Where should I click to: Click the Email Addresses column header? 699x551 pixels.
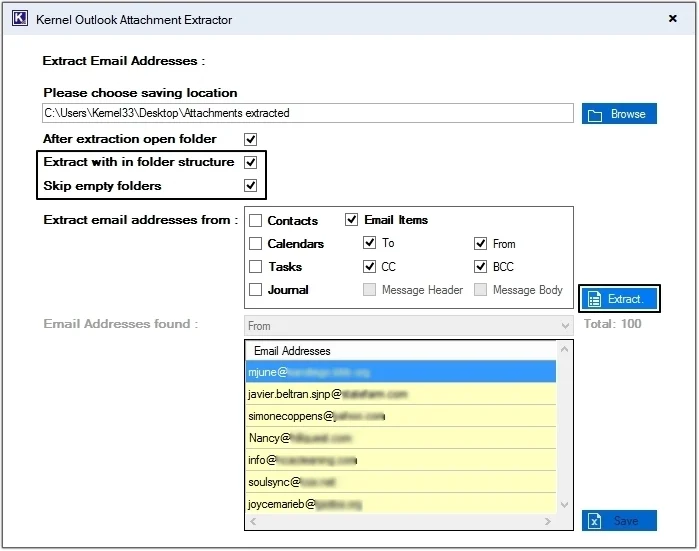[x=401, y=351]
